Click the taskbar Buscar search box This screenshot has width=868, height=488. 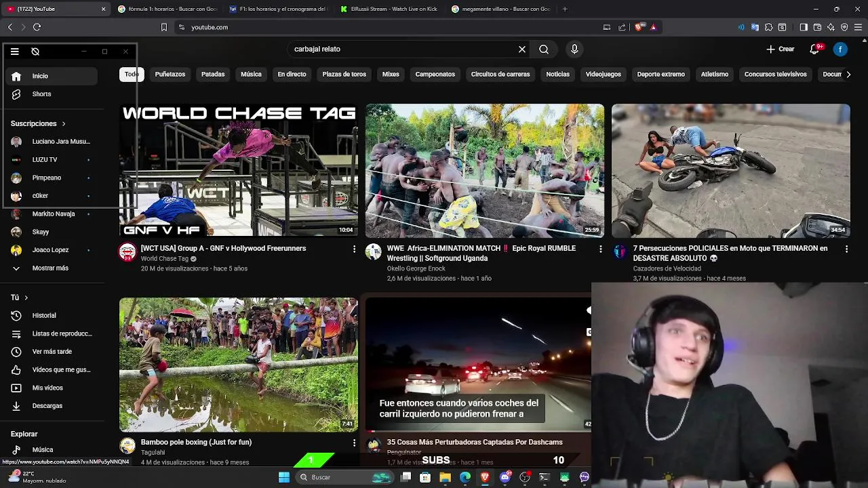point(346,477)
